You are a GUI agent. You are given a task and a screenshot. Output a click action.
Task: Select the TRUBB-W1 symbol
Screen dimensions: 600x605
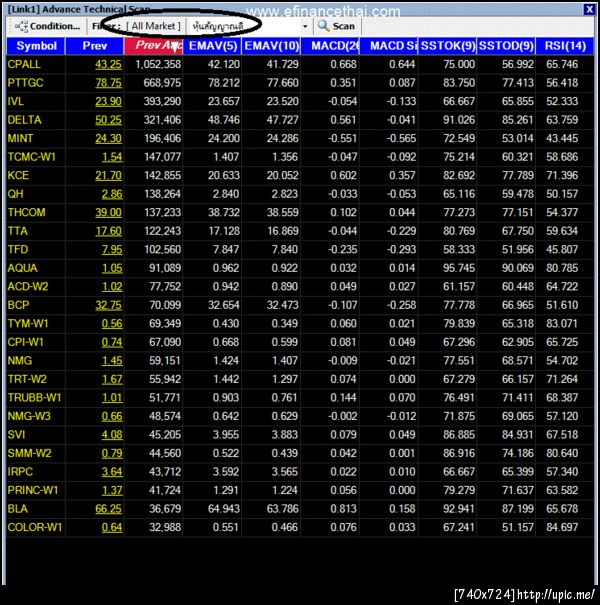(x=34, y=398)
